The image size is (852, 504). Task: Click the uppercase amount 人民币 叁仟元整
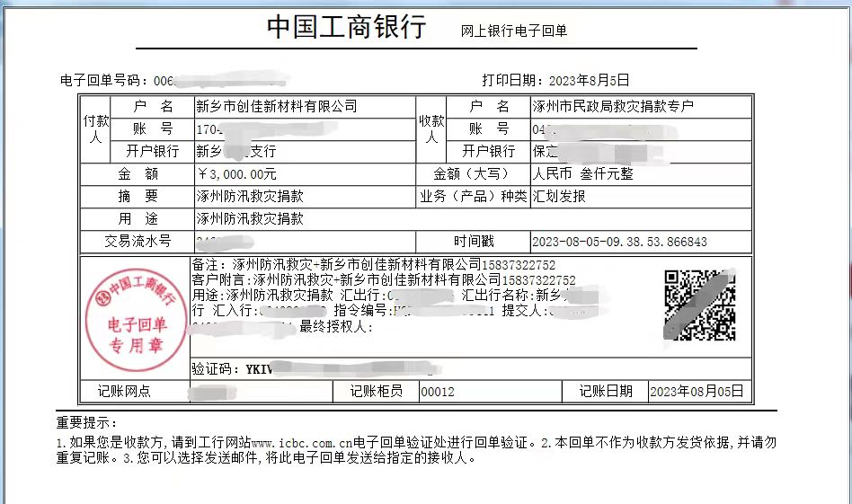583,173
